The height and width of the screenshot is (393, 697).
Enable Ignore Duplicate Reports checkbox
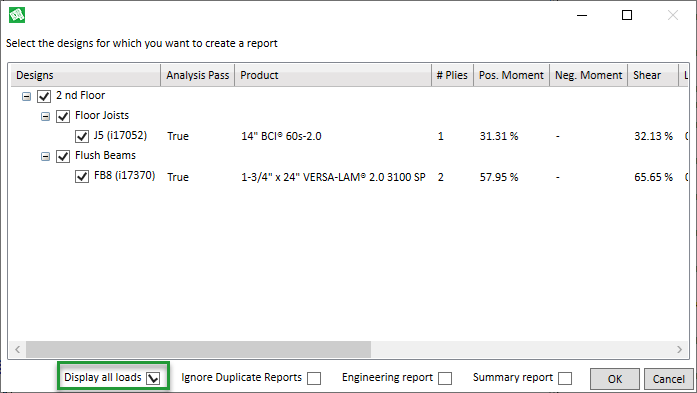314,378
